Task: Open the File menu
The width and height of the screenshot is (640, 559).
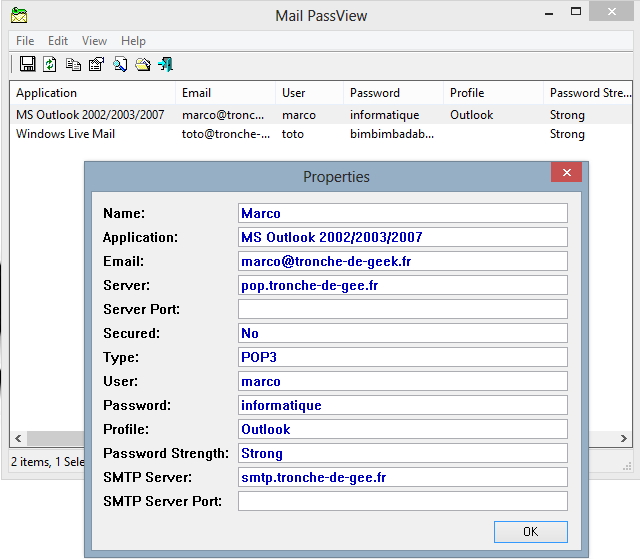Action: coord(25,41)
